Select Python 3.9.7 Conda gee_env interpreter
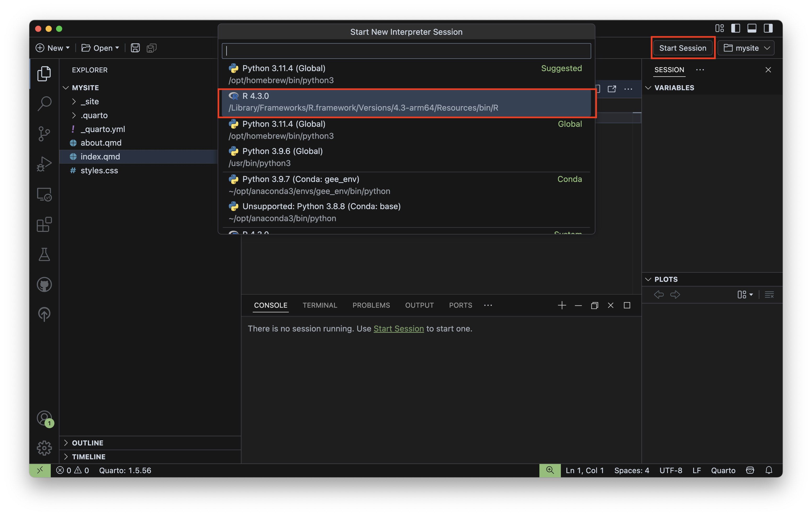 (x=406, y=185)
